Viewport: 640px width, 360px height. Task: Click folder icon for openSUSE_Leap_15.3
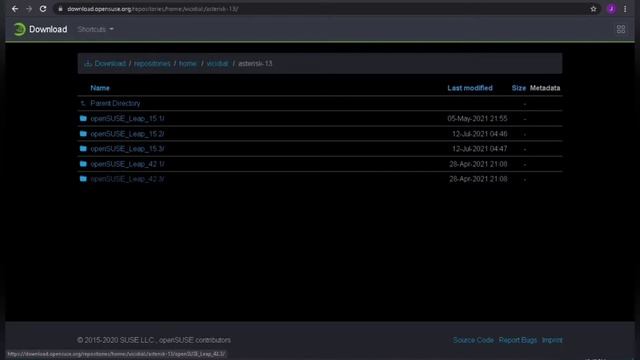[83, 149]
